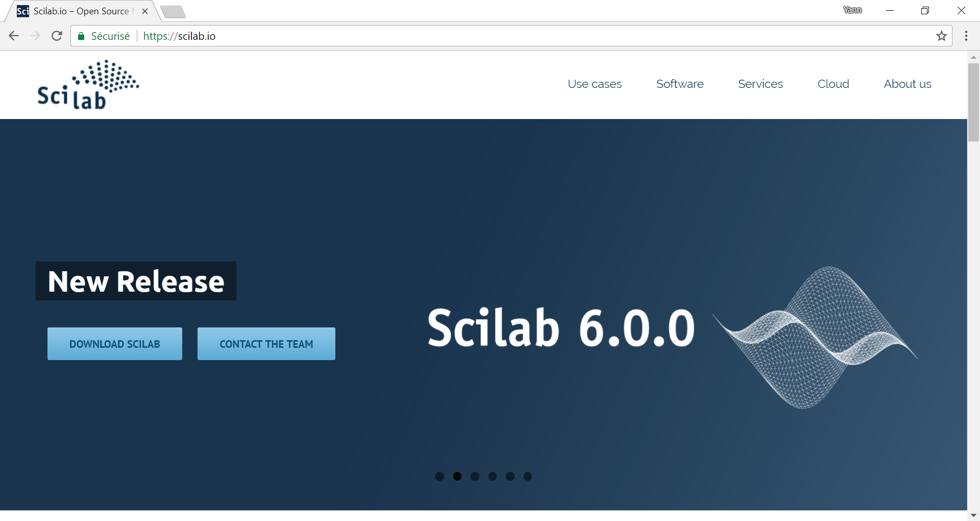Click the New Release heading
Image resolution: width=980 pixels, height=521 pixels.
pyautogui.click(x=136, y=281)
